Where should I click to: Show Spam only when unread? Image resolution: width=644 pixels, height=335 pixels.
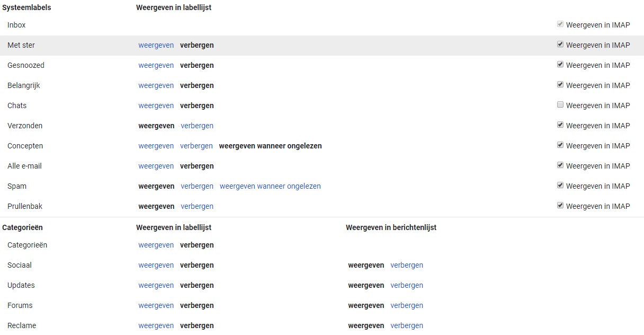[270, 186]
